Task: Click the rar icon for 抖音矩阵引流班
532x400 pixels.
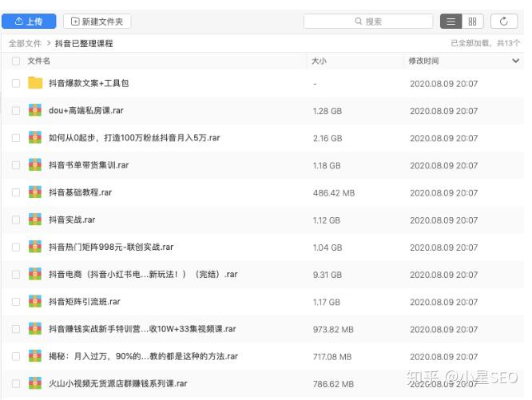Action: 35,301
